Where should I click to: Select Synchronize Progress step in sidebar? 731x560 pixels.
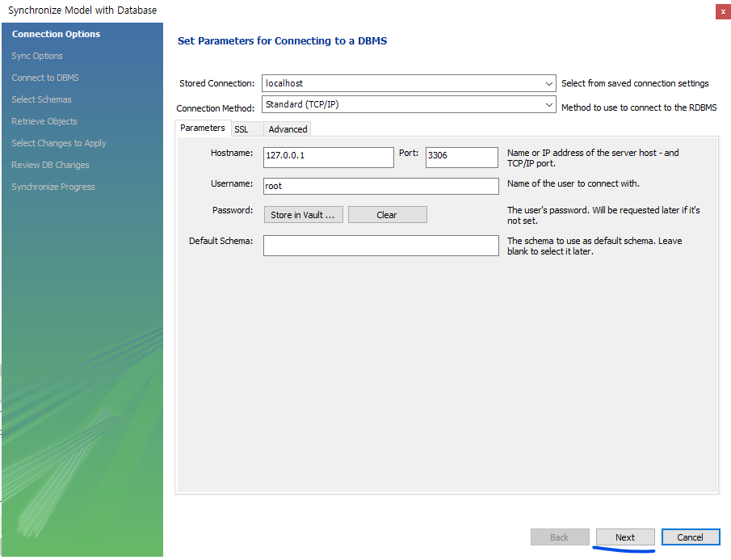(x=53, y=187)
